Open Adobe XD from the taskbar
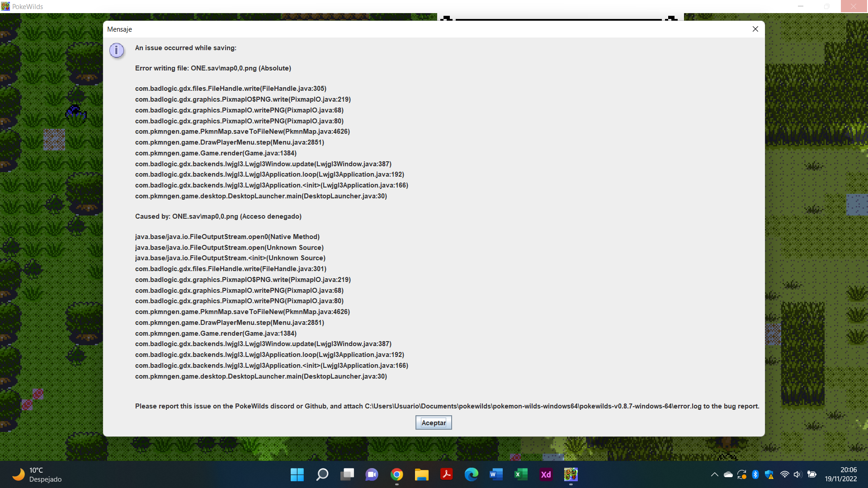Screen dimensions: 868x488 [546, 474]
